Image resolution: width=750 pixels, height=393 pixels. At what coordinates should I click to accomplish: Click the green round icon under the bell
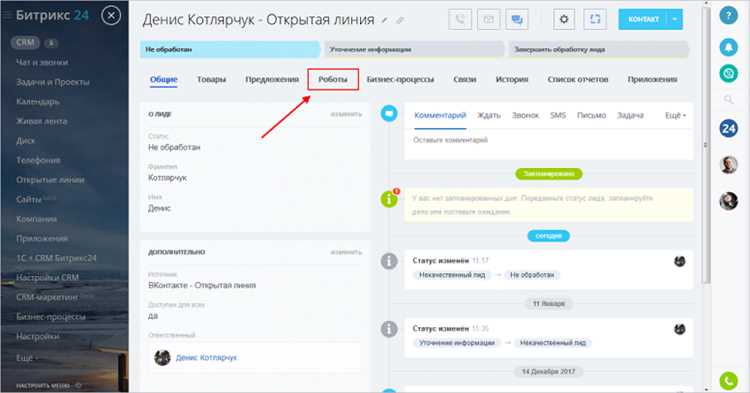tap(728, 73)
